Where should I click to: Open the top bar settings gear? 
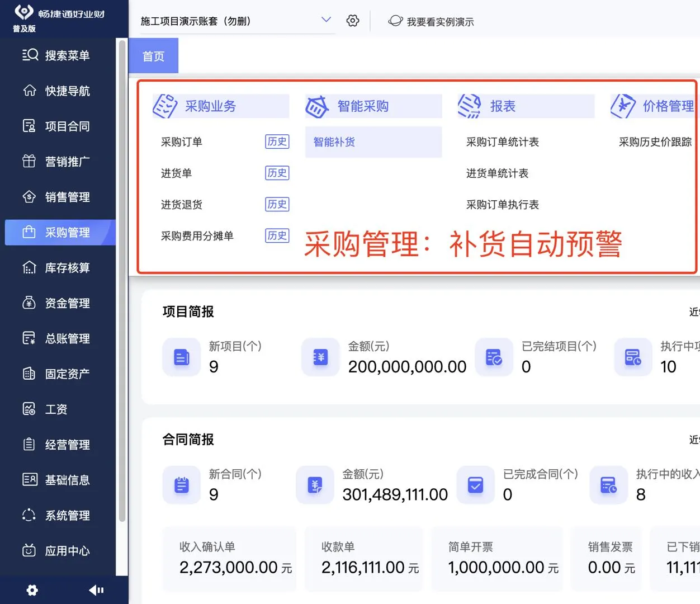[x=352, y=20]
